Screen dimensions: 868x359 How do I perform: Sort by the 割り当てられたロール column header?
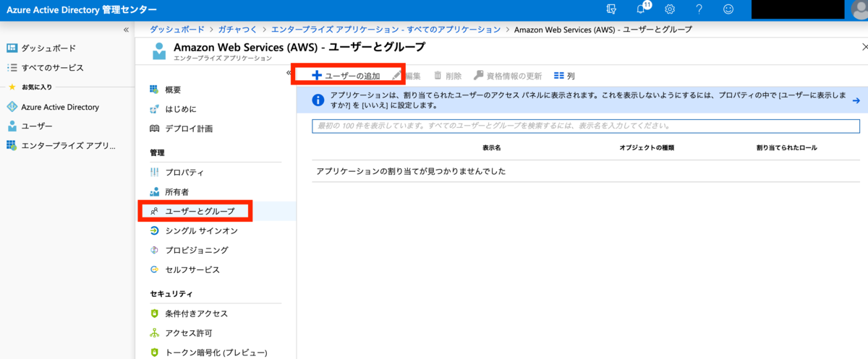click(x=787, y=147)
